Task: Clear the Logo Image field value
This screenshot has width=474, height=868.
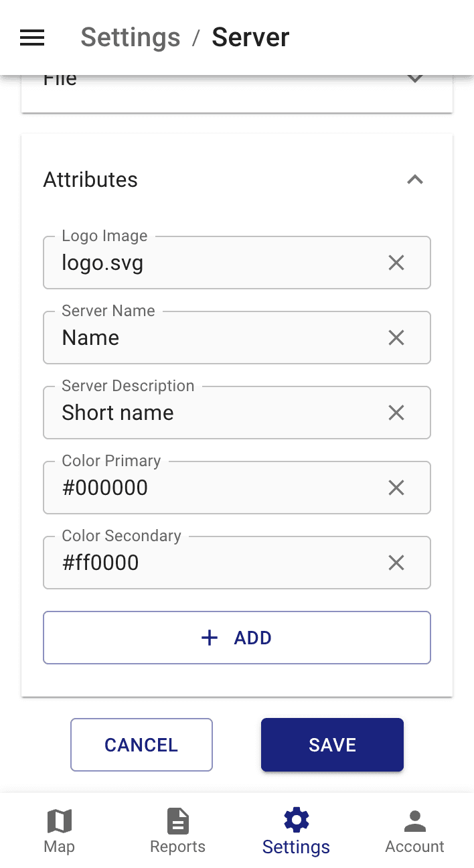Action: pos(396,263)
